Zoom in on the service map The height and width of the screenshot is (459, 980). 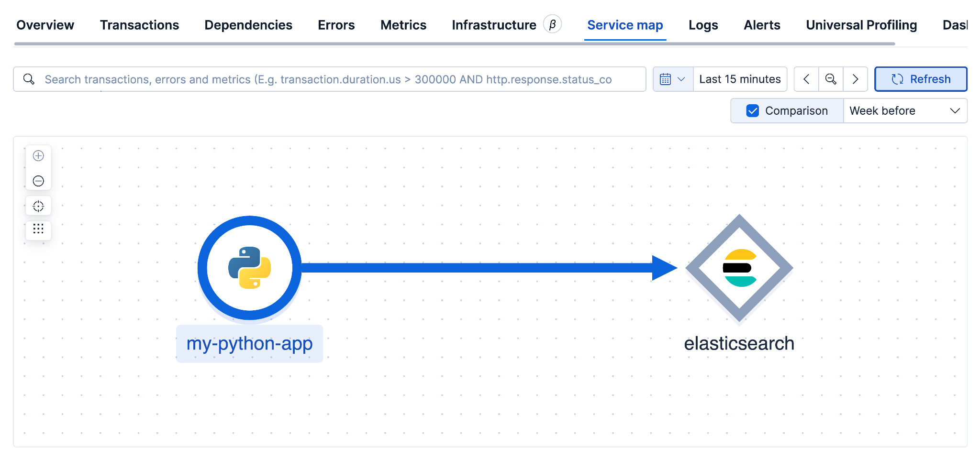(38, 156)
